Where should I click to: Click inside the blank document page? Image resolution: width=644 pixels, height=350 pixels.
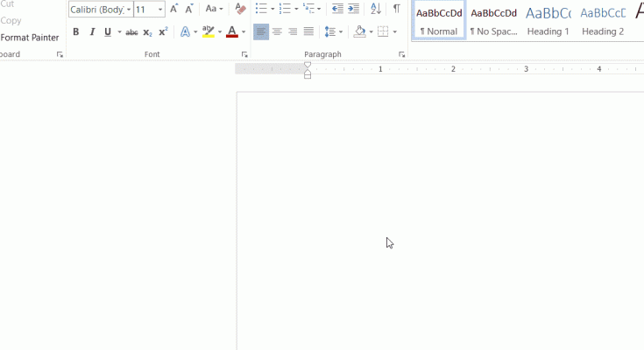pyautogui.click(x=440, y=220)
